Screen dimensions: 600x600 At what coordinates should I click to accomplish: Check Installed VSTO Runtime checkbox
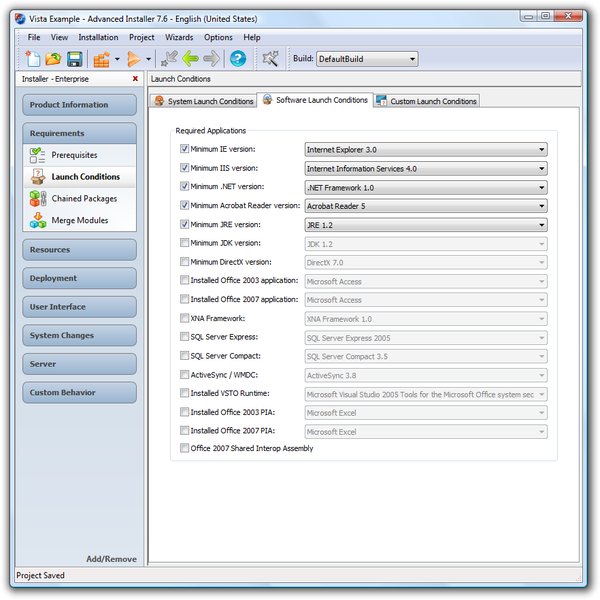(184, 393)
